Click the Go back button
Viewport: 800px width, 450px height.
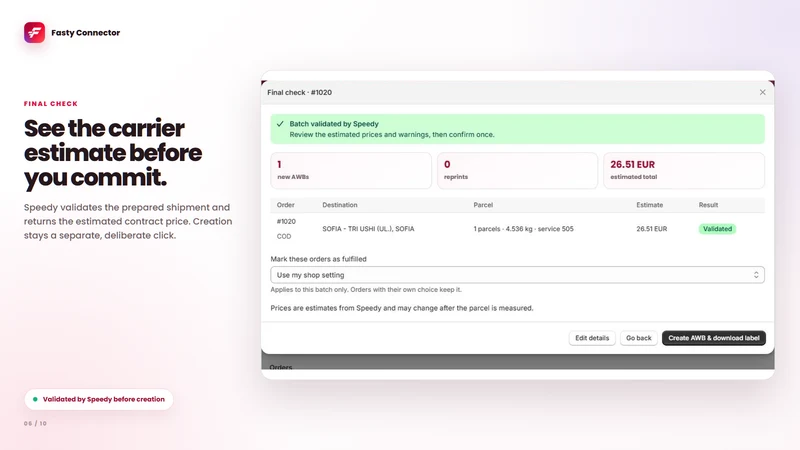click(x=638, y=338)
